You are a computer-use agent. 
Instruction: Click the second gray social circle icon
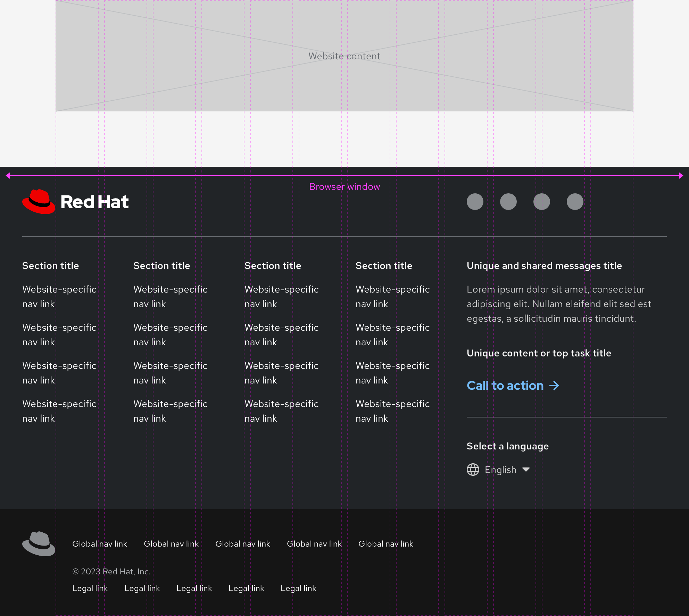click(508, 202)
